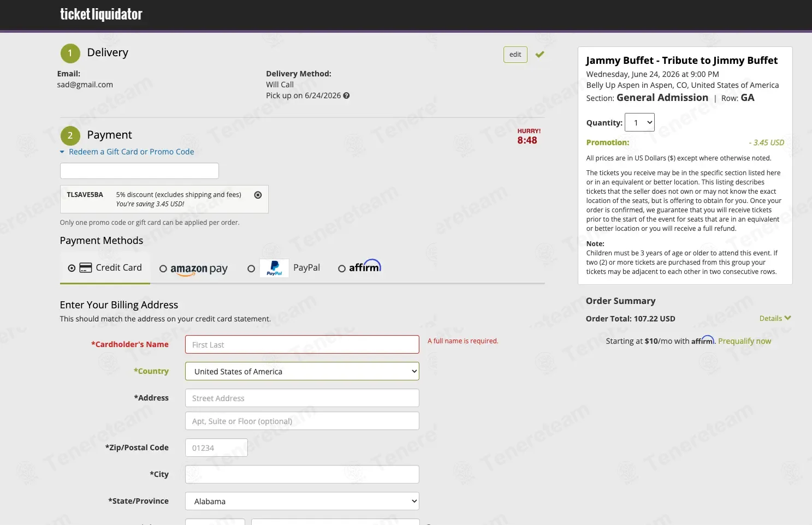Select the Amazon Pay radio button
Screen dimensions: 812x525
163,269
